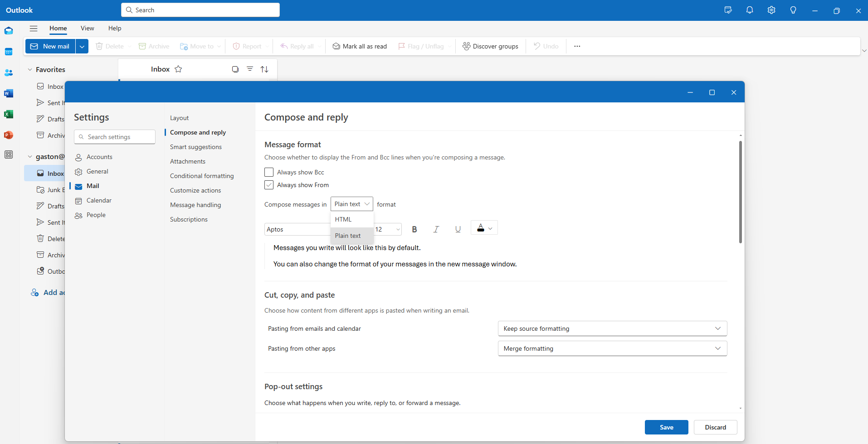Screen dimensions: 868x444
Task: Collapse the Favorites folder group
Action: 30,69
